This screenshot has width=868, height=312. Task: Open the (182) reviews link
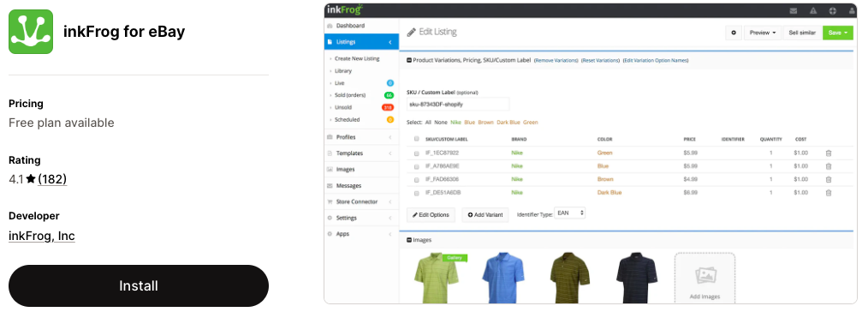[52, 179]
